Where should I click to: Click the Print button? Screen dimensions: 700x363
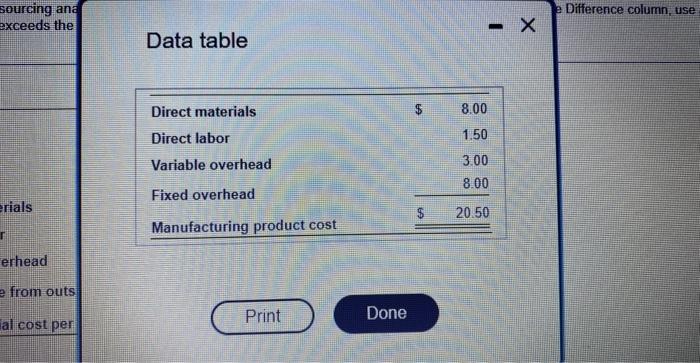[x=262, y=317]
